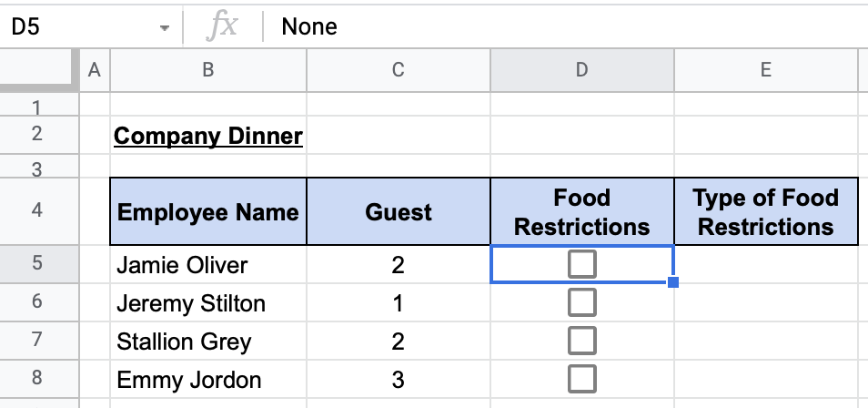Select the Guest column header cell
The width and height of the screenshot is (868, 408).
tap(398, 212)
